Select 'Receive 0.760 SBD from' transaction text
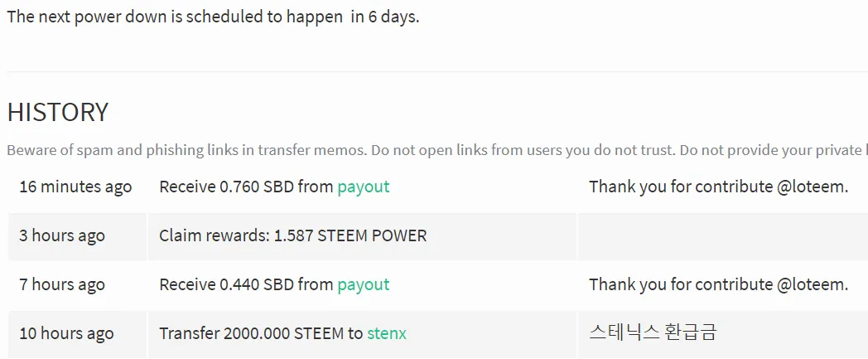Image resolution: width=868 pixels, height=359 pixels. coord(247,187)
